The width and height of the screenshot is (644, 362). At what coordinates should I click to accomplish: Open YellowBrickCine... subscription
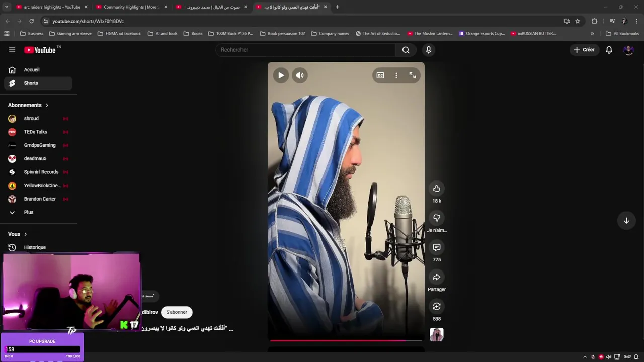pyautogui.click(x=38, y=186)
